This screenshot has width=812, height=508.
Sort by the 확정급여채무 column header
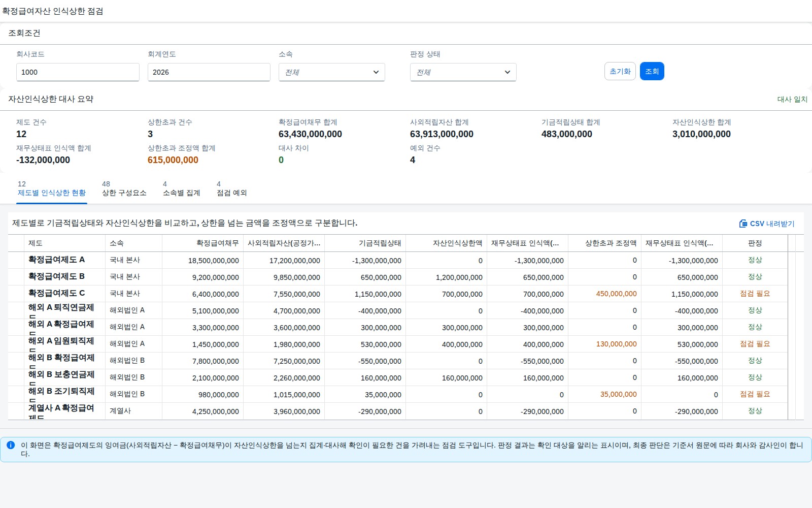[203, 243]
